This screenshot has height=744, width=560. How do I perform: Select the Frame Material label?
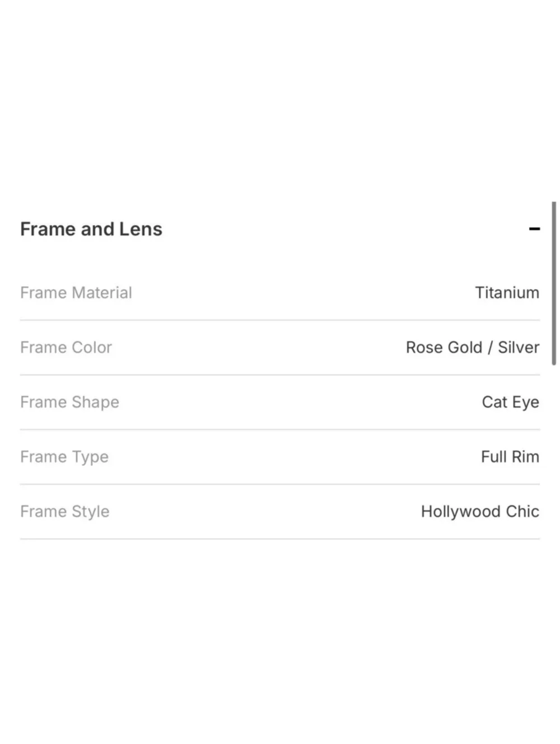tap(76, 293)
